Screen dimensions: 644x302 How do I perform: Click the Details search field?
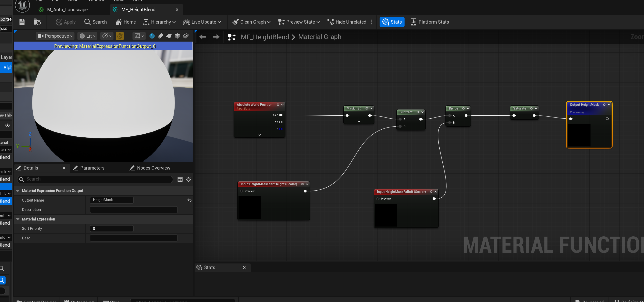point(95,179)
